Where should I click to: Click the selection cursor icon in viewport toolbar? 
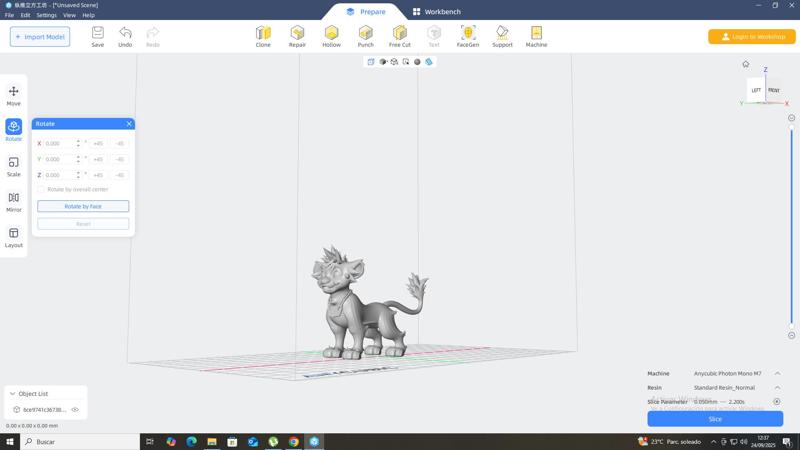pyautogui.click(x=406, y=62)
